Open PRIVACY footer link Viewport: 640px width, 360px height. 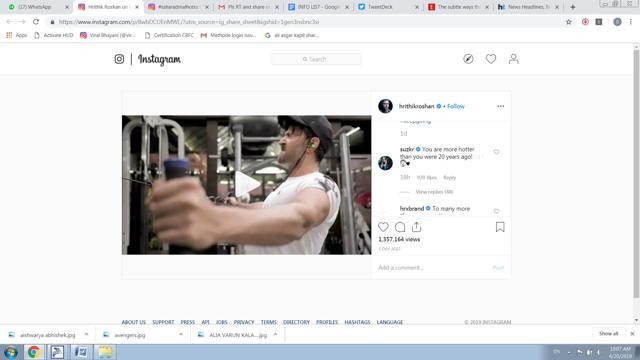244,322
